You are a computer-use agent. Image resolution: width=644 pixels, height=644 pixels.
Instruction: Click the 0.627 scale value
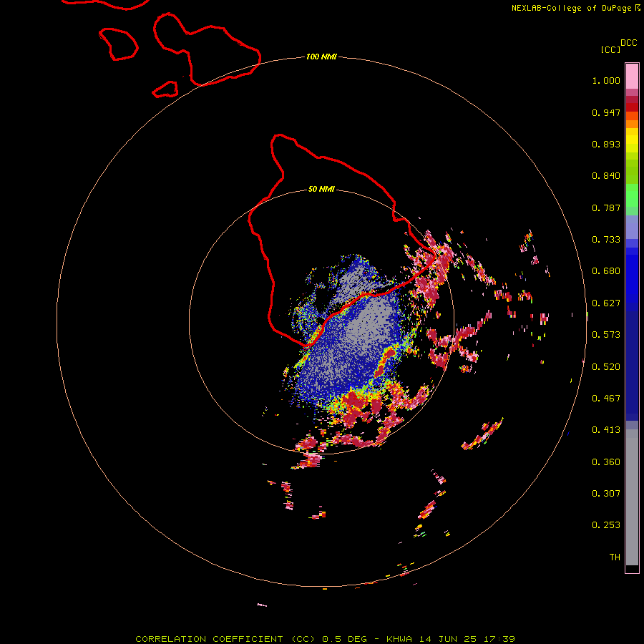click(x=606, y=303)
